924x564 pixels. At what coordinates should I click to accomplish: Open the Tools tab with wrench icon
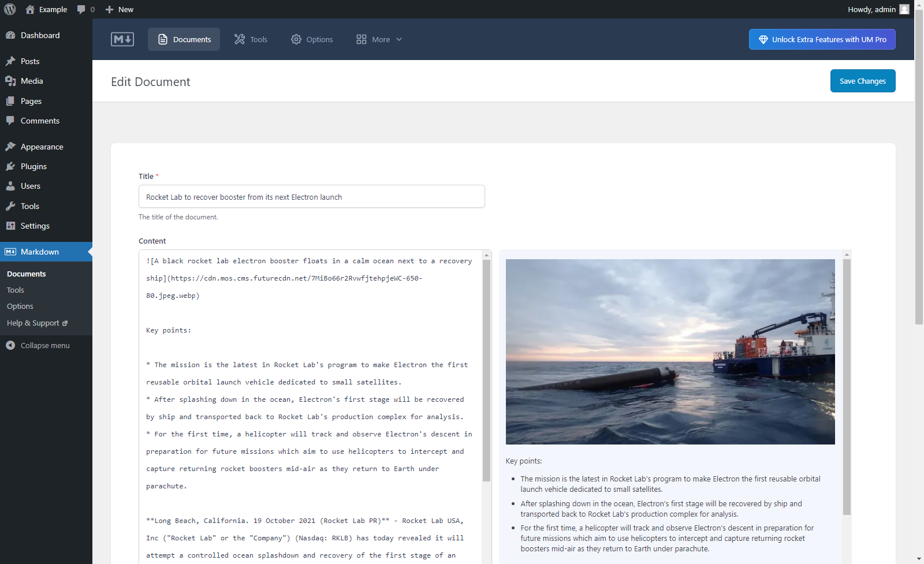tap(251, 39)
